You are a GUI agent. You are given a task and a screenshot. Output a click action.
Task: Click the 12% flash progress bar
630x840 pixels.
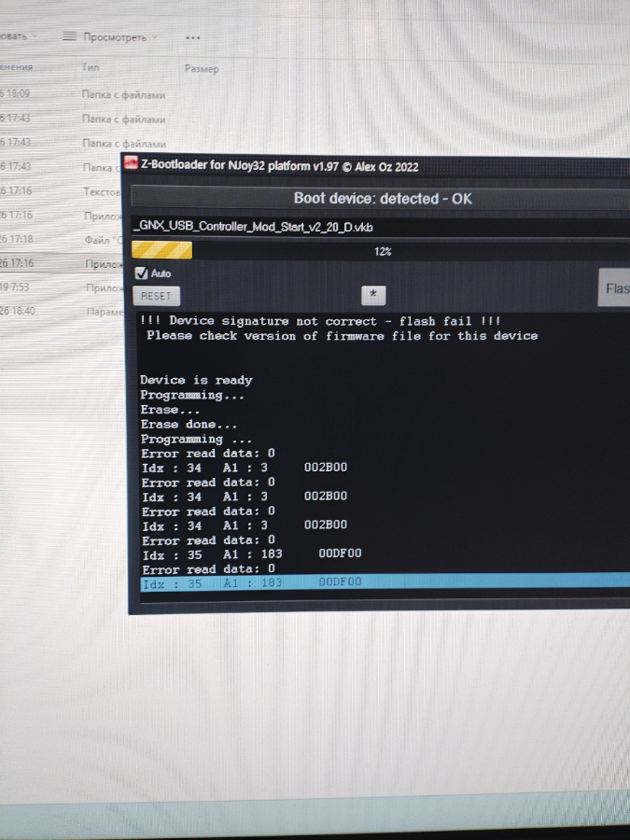click(x=381, y=251)
